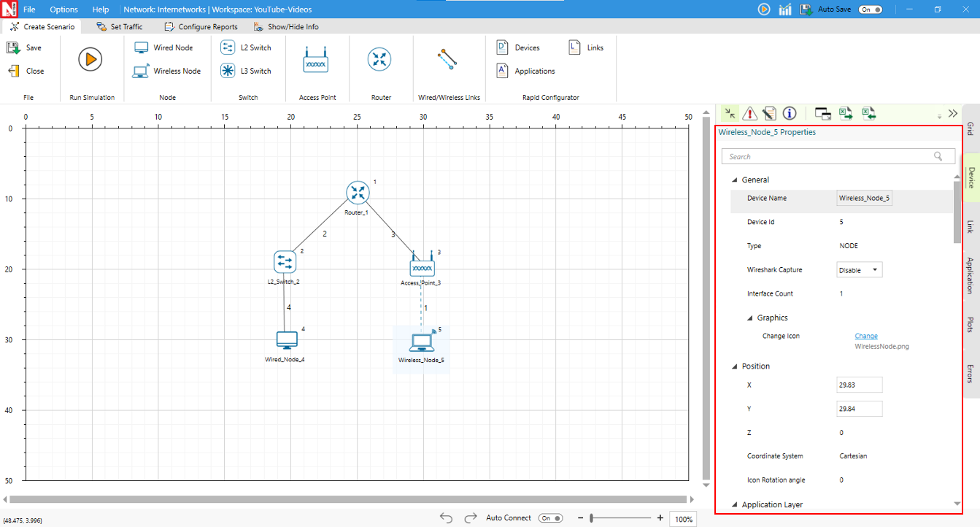Click the Run Simulation play icon
980x527 pixels.
click(90, 59)
